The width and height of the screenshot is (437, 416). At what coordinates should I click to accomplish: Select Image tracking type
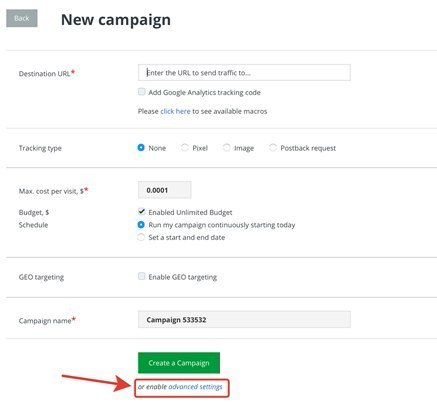[226, 147]
